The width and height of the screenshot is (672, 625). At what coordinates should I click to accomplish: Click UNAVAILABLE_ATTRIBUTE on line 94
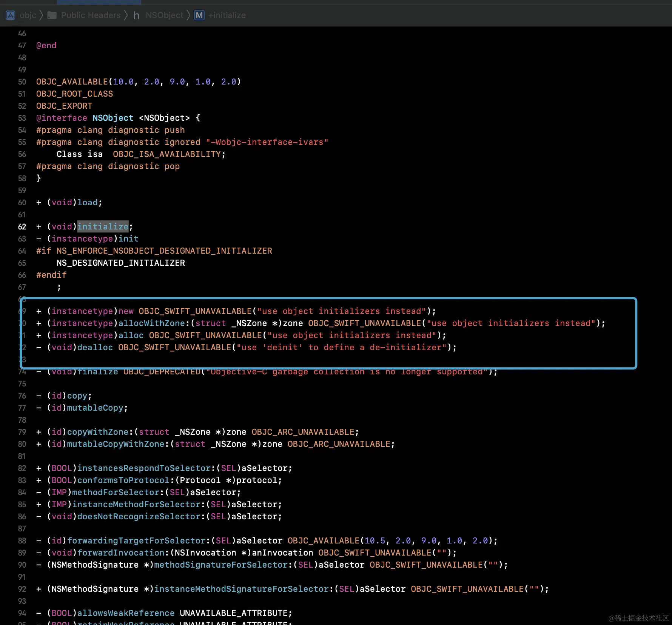point(234,613)
